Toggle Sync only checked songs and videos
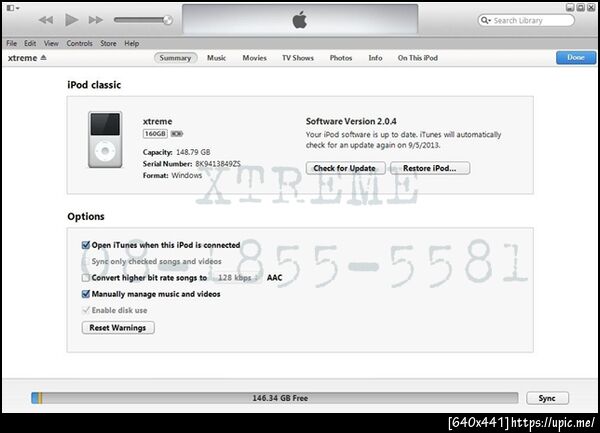The width and height of the screenshot is (600, 433). [x=86, y=261]
